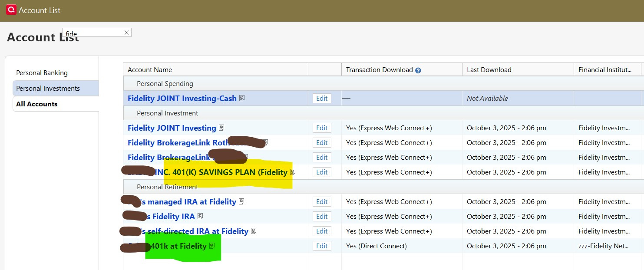The height and width of the screenshot is (270, 644).
Task: Open the Fidelity JOINT Investing account link
Action: coord(172,128)
